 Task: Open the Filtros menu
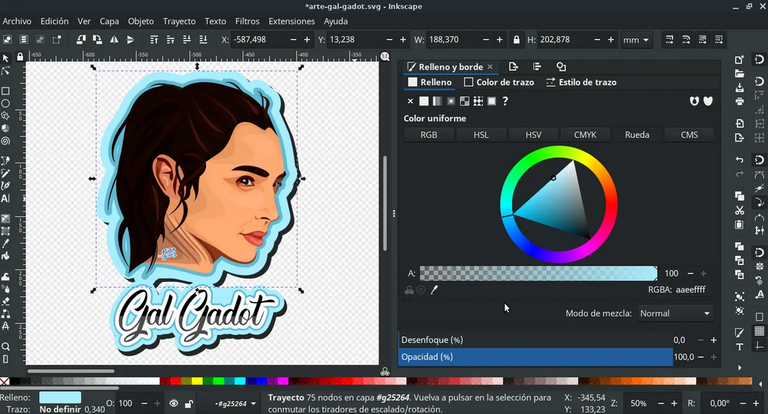click(247, 21)
